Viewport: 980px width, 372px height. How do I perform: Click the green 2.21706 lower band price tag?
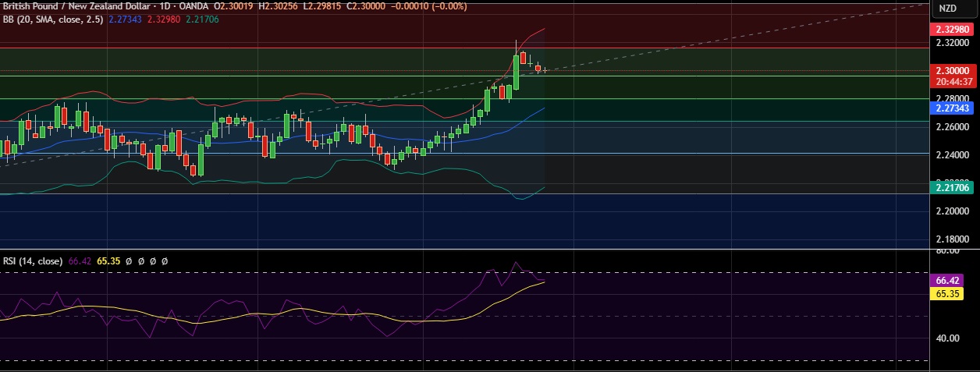tap(953, 187)
